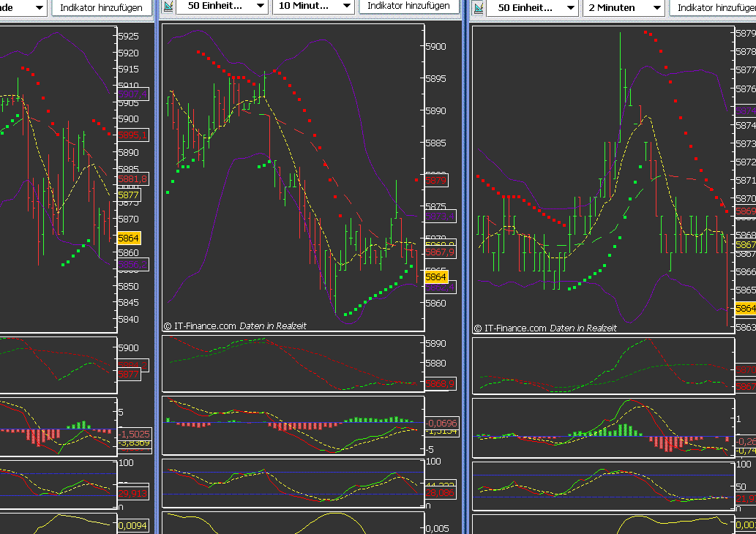Screen dimensions: 756x534
Task: Click the red 28,086 stochastic value label
Action: click(x=440, y=493)
